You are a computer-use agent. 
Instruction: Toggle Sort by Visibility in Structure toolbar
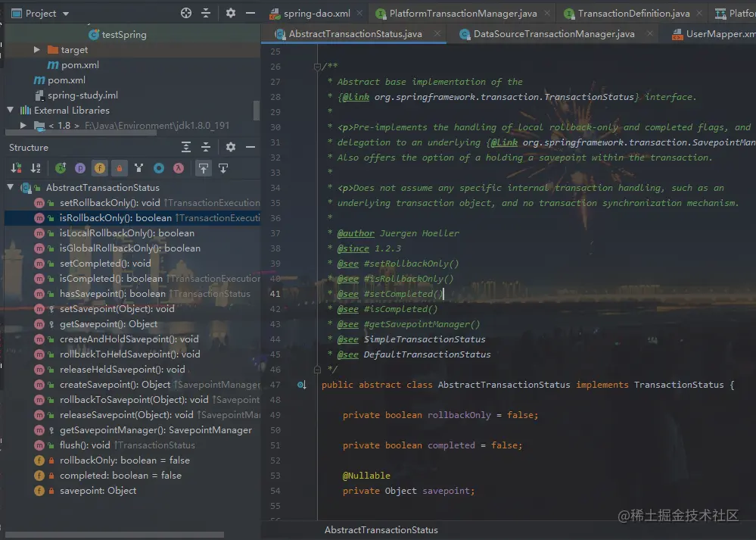[16, 168]
